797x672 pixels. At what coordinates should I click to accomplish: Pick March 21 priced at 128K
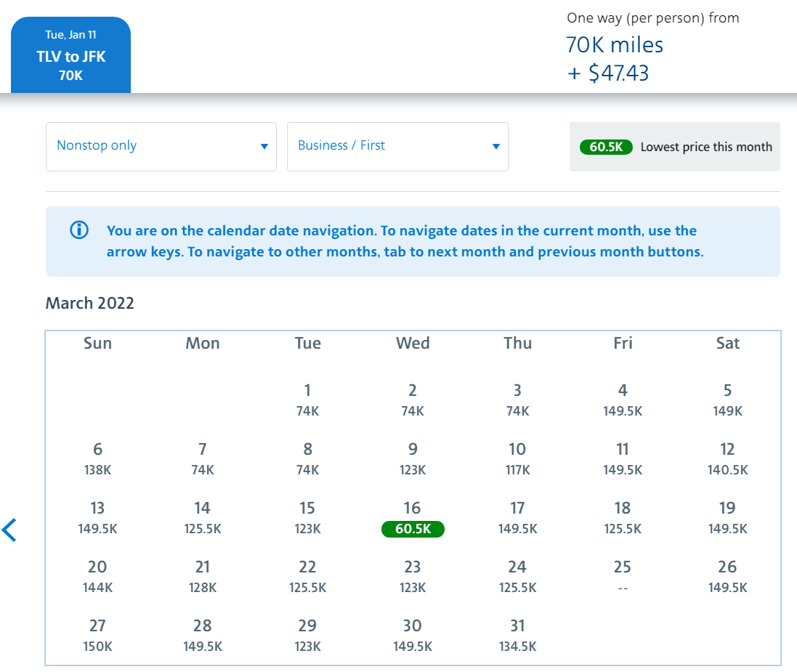point(203,577)
